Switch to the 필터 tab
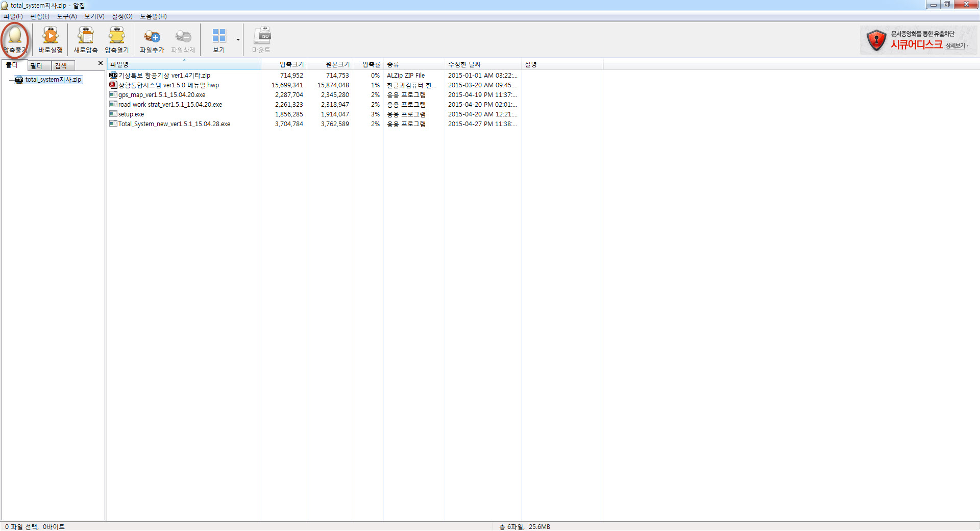Viewport: 980px width, 531px height. coord(37,66)
